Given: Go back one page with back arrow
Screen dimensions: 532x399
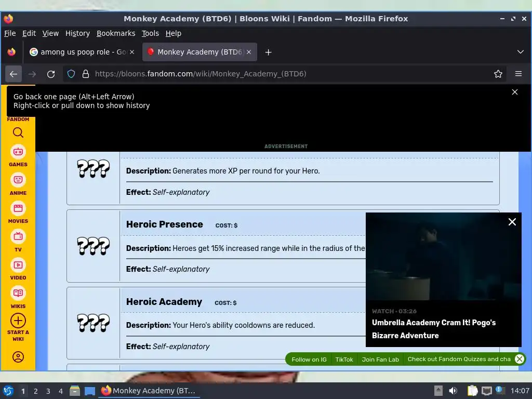Looking at the screenshot, I should coord(14,74).
